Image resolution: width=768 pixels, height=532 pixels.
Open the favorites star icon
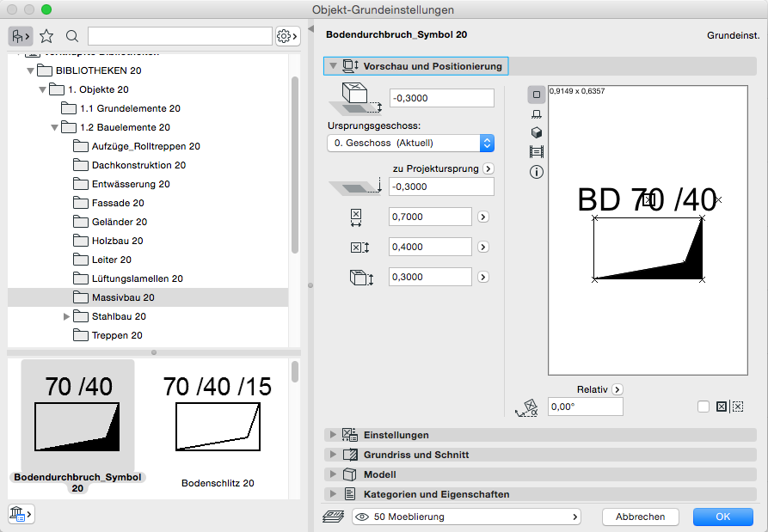point(46,36)
